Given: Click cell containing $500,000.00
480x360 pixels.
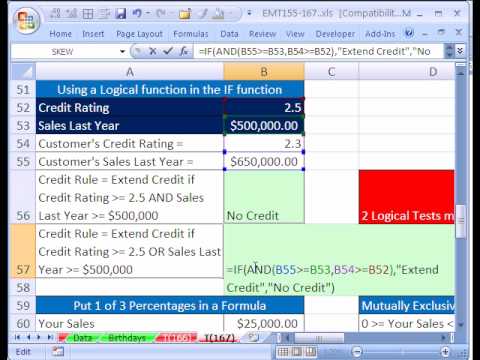Looking at the screenshot, I should tap(264, 126).
